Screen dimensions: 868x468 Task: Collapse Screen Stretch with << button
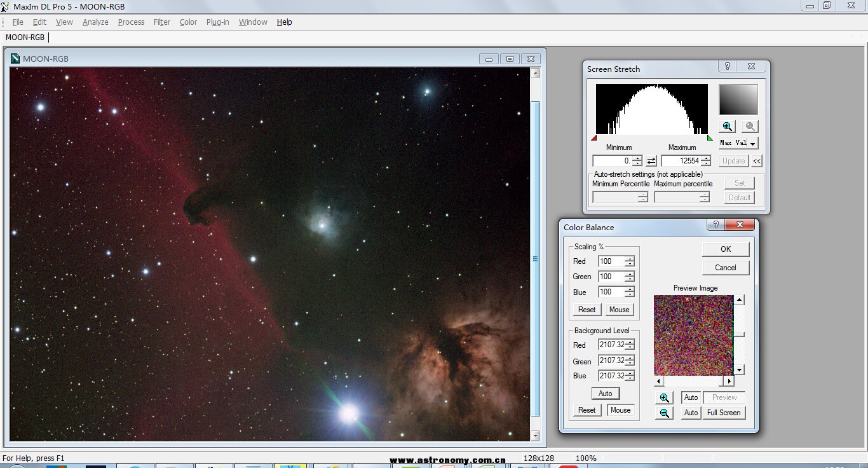click(757, 162)
